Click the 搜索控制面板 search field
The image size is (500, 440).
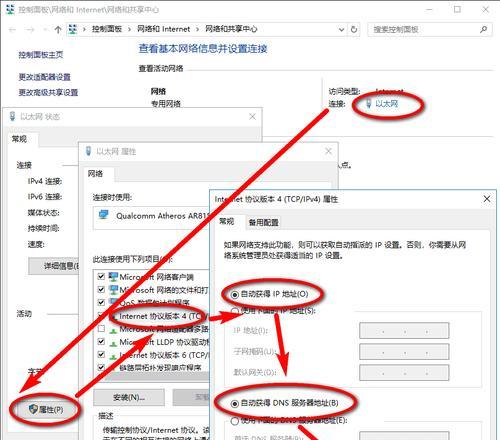423,29
